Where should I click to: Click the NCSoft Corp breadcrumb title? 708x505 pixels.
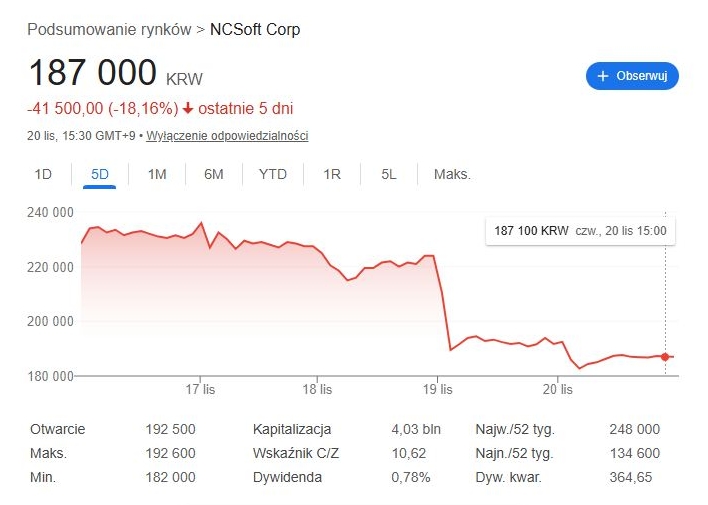pyautogui.click(x=255, y=29)
